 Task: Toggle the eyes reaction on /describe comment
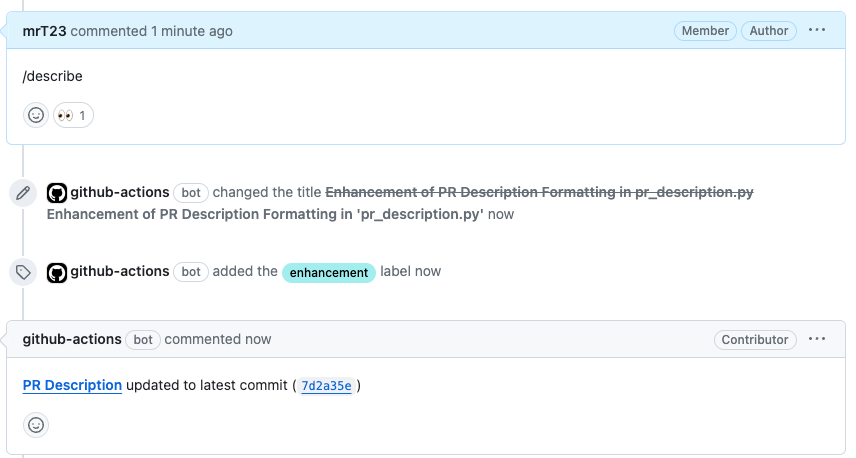coord(73,115)
